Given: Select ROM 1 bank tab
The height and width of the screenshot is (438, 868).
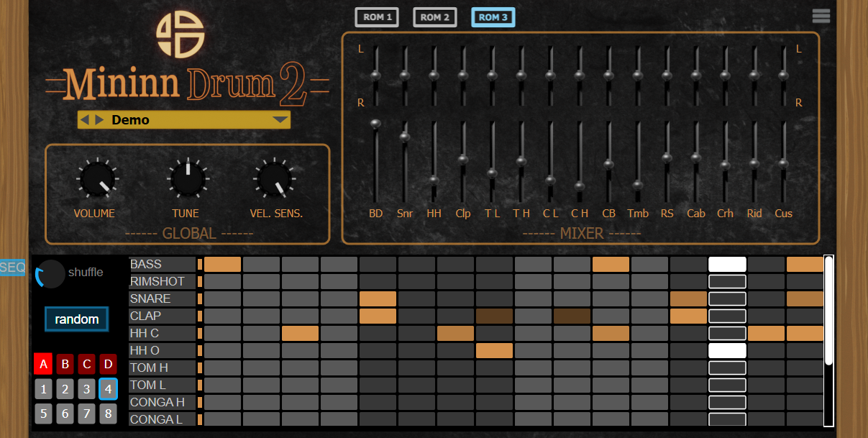Looking at the screenshot, I should [377, 17].
